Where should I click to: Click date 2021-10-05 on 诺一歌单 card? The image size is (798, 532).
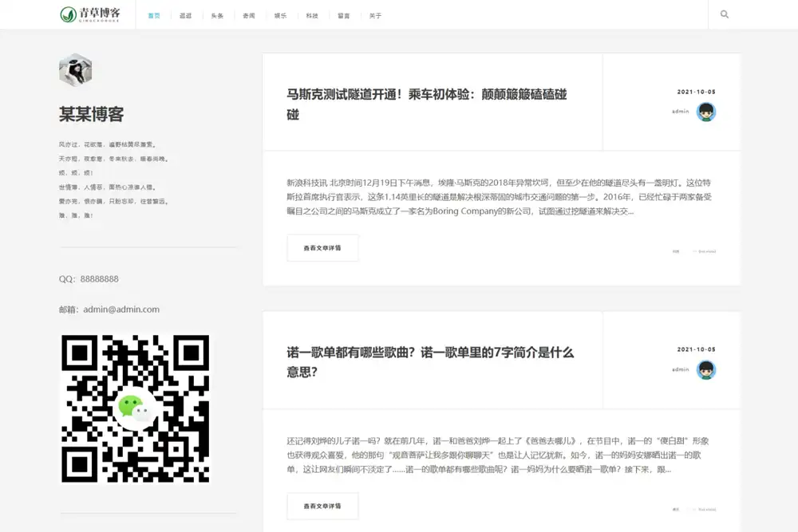(x=696, y=349)
